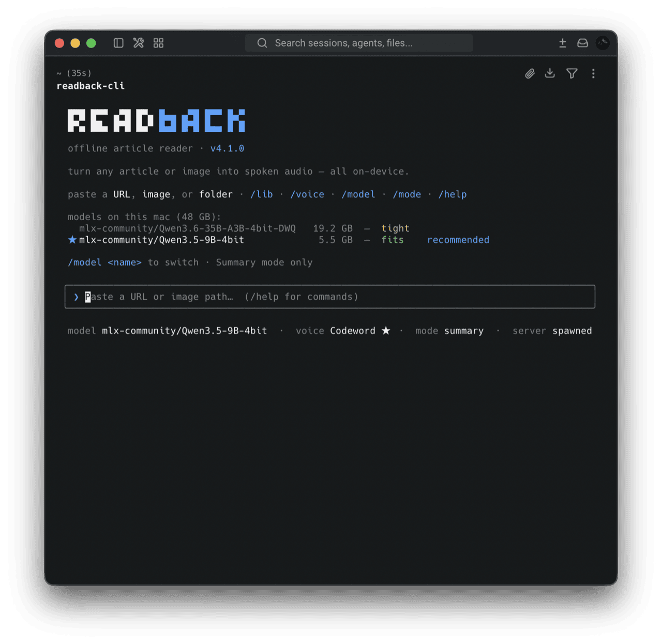The height and width of the screenshot is (644, 662).
Task: Click the /voice command
Action: click(x=307, y=194)
